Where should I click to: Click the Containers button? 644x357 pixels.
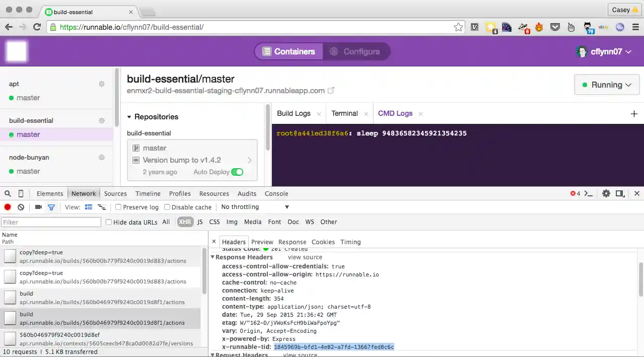tap(289, 51)
